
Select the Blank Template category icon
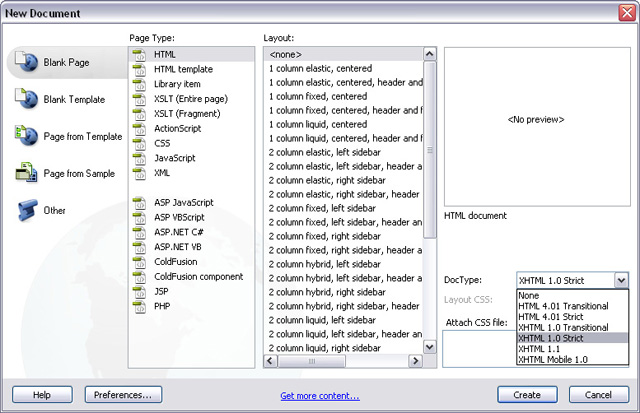pyautogui.click(x=27, y=99)
